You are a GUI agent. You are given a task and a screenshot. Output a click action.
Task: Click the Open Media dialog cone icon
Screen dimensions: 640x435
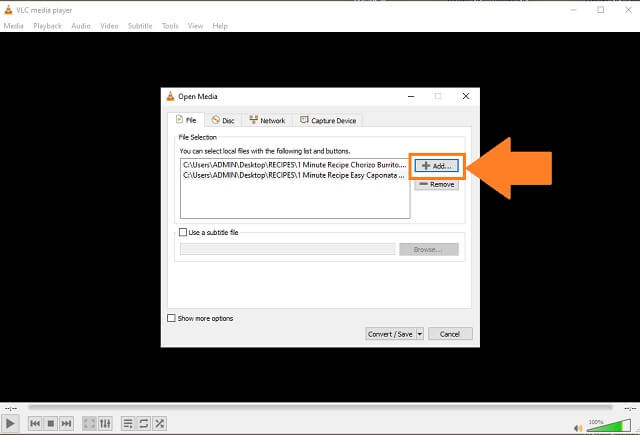click(170, 96)
